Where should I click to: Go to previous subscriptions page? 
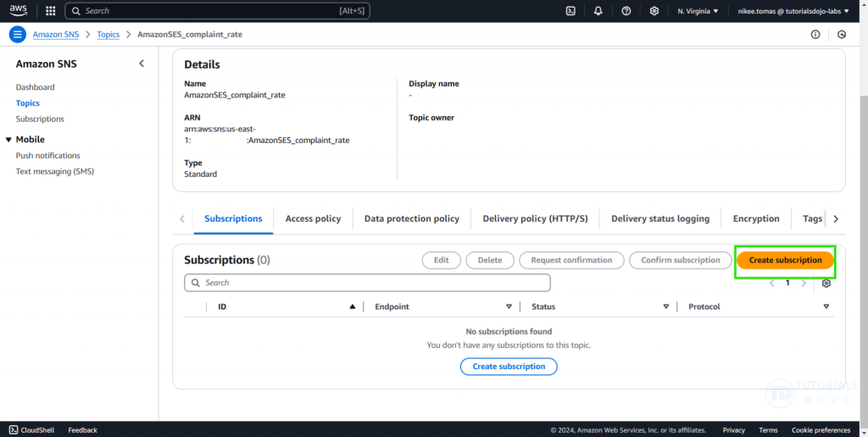[772, 283]
